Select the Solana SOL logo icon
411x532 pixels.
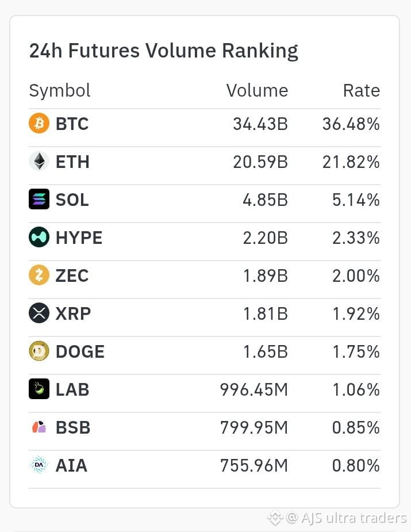tap(39, 199)
